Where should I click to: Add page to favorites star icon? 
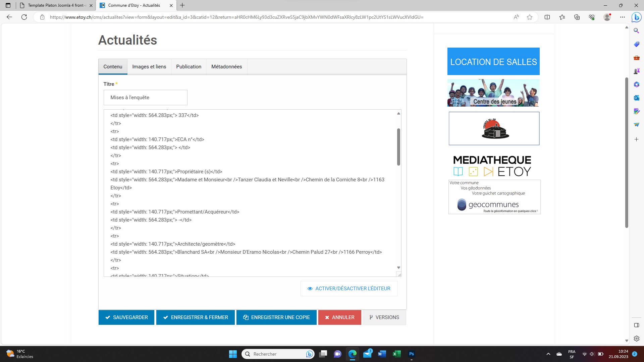[530, 17]
